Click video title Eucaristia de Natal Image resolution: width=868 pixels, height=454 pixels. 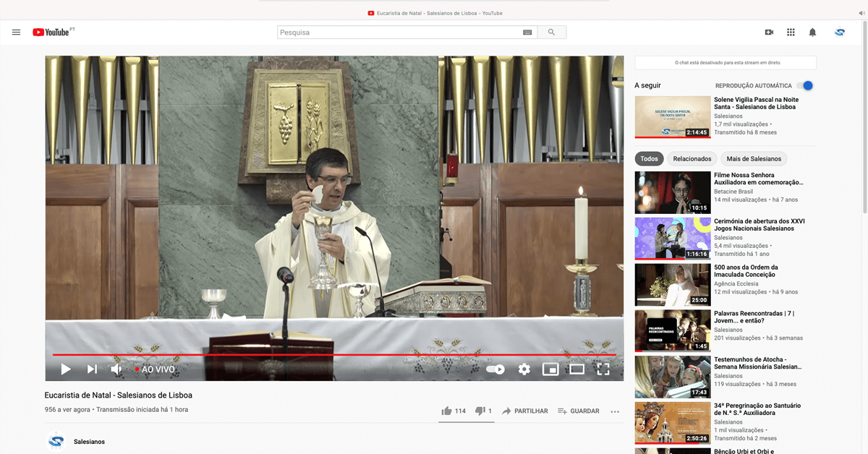pyautogui.click(x=118, y=395)
